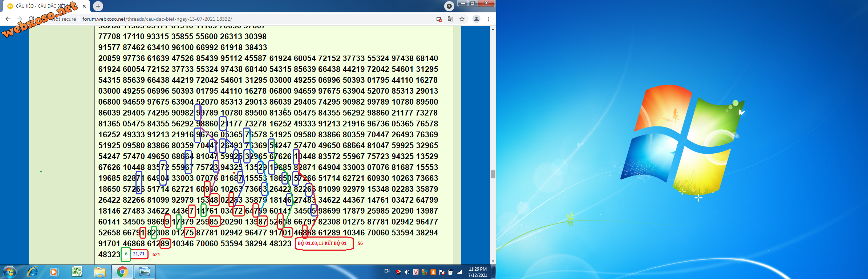Viewport: 868px width, 279px height.
Task: Launch Internet Explorer from taskbar
Action: coord(32,272)
